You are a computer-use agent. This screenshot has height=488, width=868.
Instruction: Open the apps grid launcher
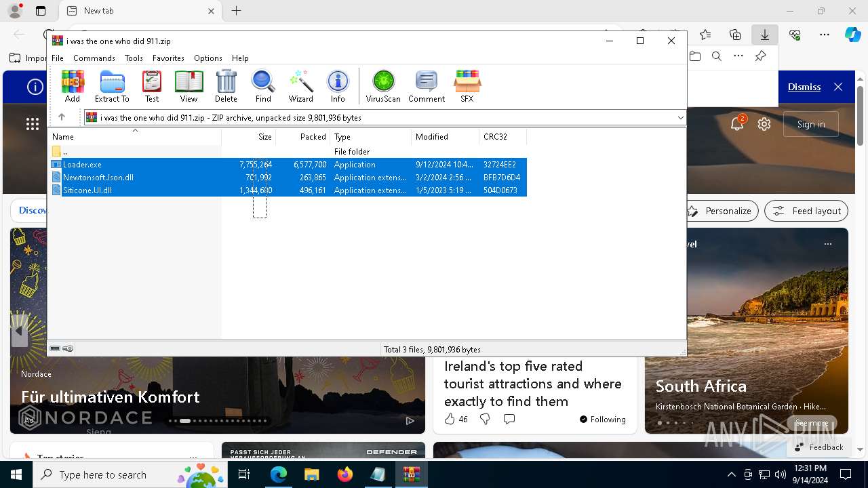point(33,124)
